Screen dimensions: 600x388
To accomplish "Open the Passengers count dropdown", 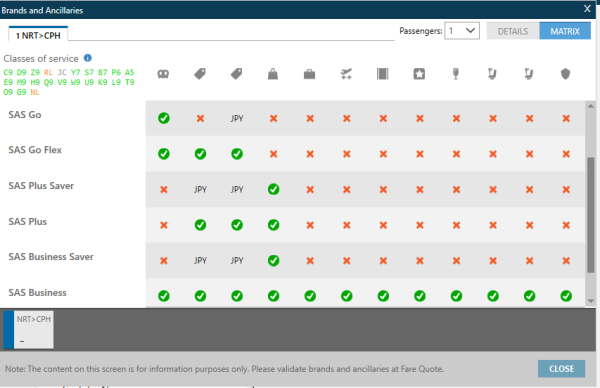I will click(x=462, y=31).
